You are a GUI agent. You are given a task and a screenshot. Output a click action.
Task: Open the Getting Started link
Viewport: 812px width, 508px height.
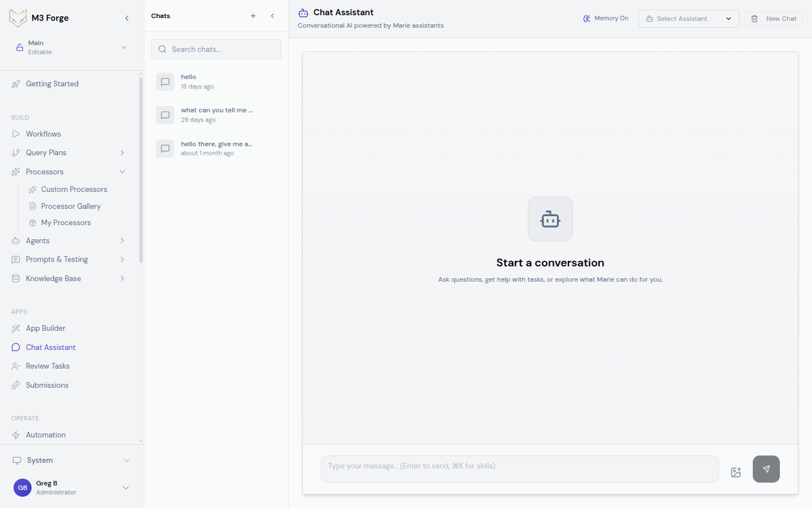52,84
